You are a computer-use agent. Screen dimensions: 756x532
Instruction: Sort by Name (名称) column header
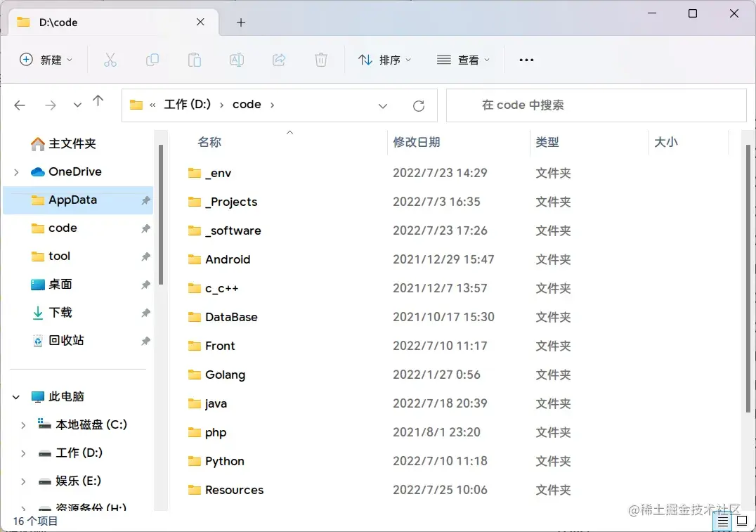pos(209,142)
